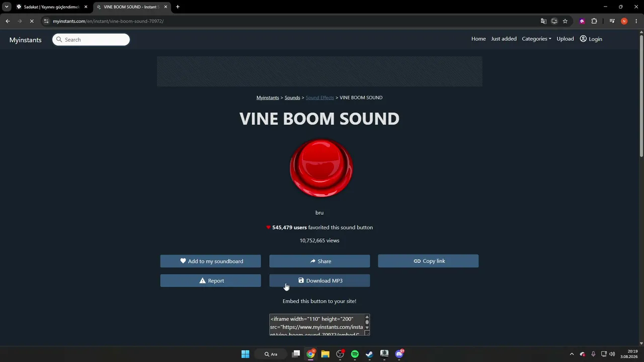Click Login in the site header
Viewport: 644px width, 362px height.
(591, 39)
